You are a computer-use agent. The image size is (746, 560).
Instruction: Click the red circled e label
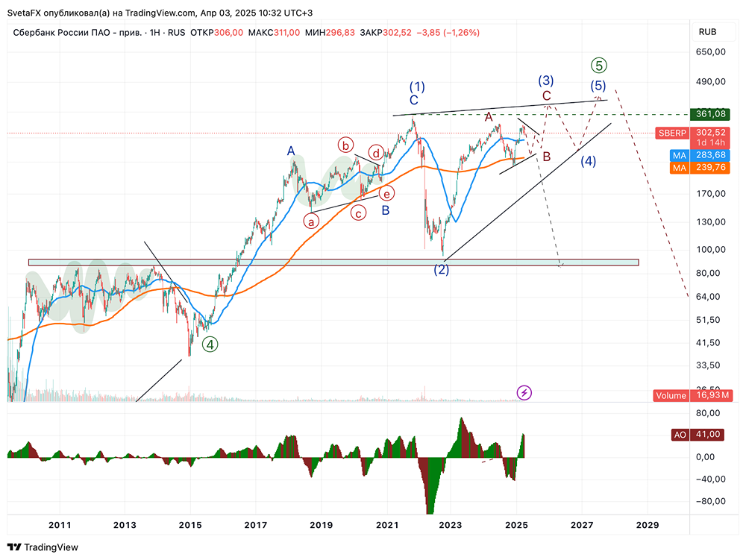[x=386, y=193]
